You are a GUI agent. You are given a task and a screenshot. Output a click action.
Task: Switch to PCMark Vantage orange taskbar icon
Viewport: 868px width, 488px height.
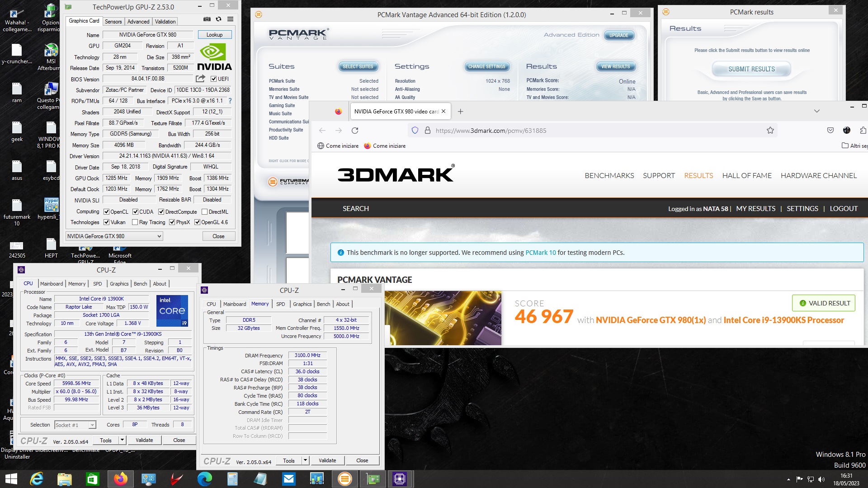pos(345,479)
